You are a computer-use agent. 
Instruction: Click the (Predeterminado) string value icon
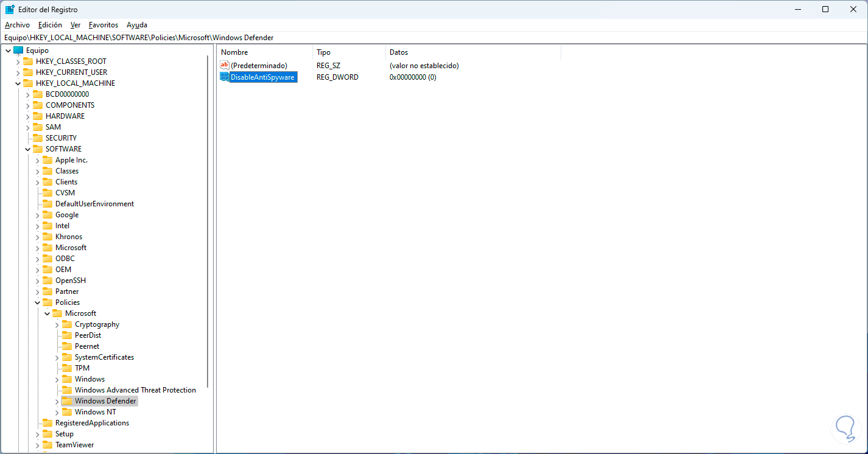coord(225,65)
